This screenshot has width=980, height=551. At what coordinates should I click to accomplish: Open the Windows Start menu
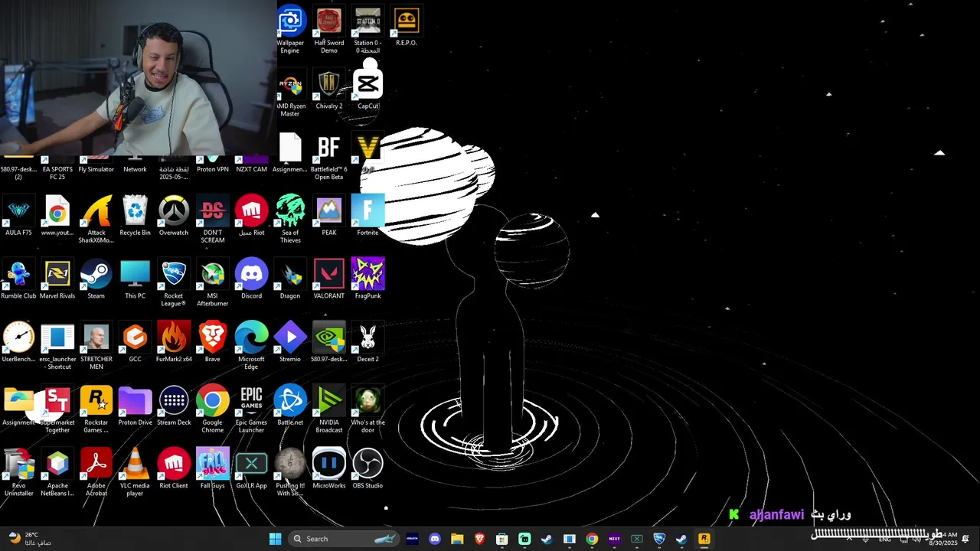click(275, 539)
